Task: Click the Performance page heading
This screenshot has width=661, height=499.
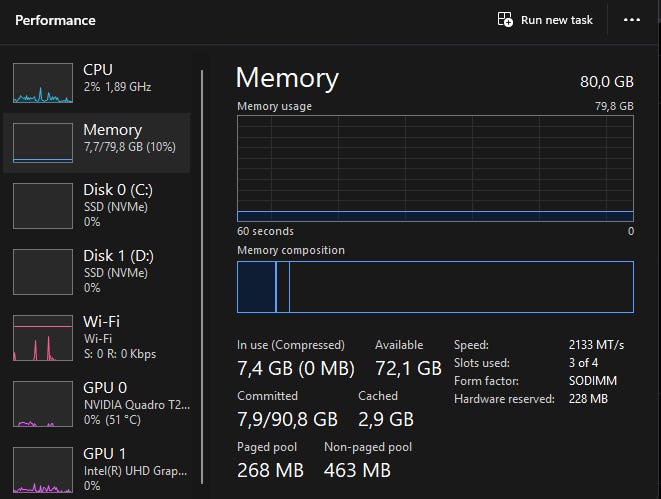Action: click(x=55, y=20)
